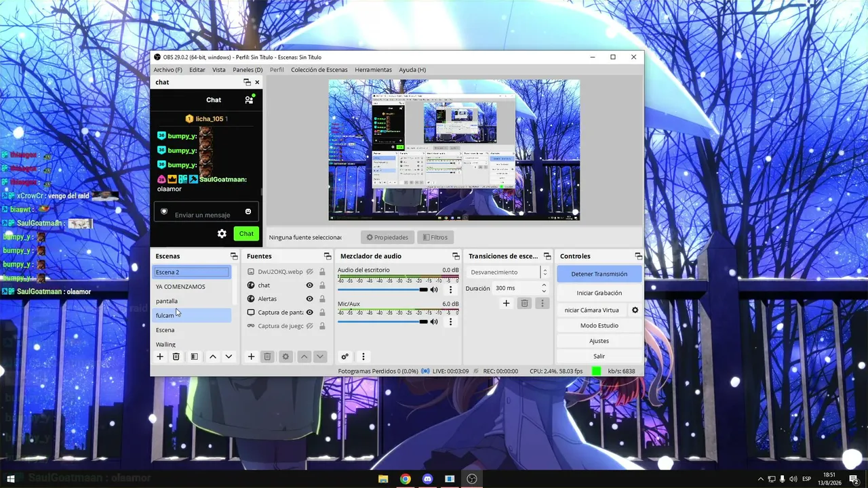This screenshot has height=488, width=868.
Task: Add a new source in the Fuentes panel
Action: (x=251, y=357)
